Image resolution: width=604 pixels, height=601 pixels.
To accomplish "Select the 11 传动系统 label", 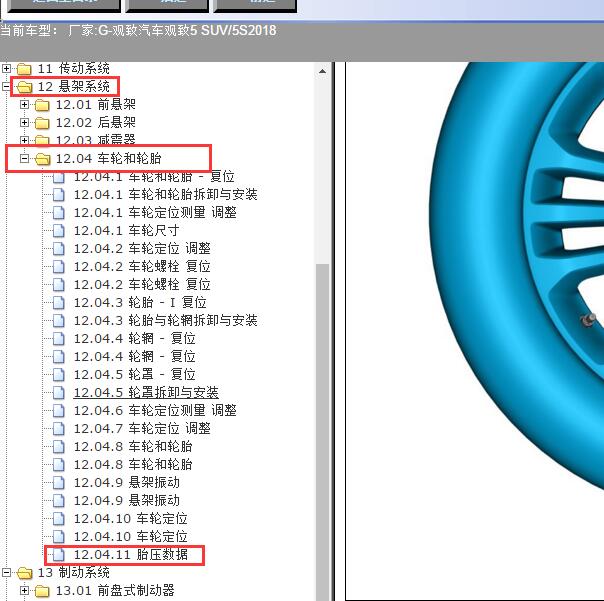I will (74, 69).
